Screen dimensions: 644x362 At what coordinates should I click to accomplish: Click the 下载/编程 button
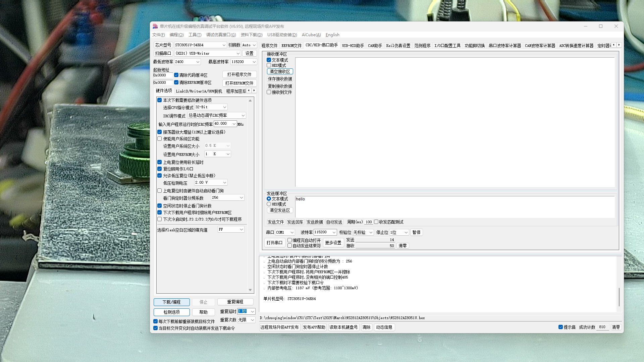coord(171,302)
